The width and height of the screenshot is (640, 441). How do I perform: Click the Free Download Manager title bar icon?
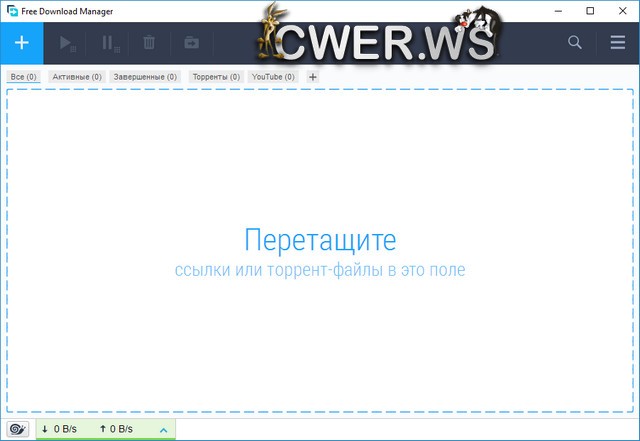11,11
